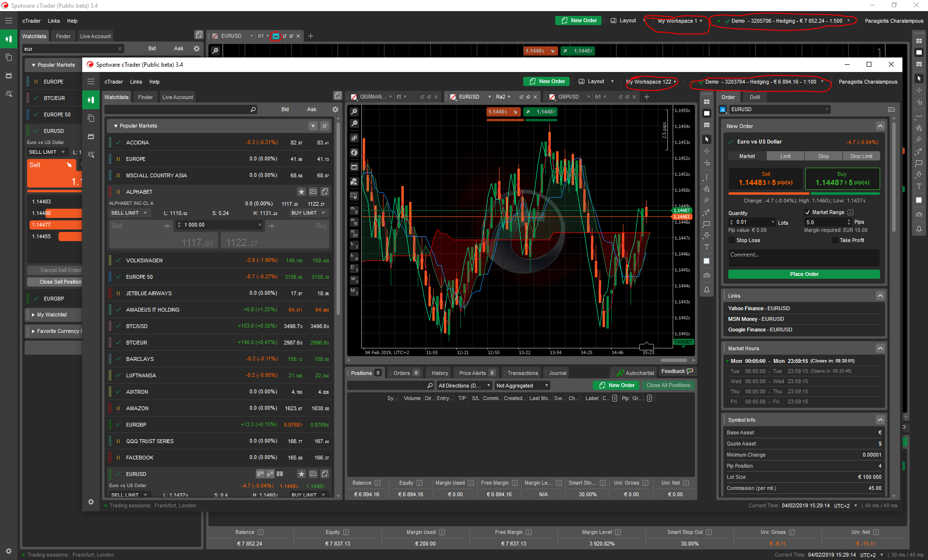Open front window hamburger menu
The height and width of the screenshot is (560, 928).
(x=91, y=82)
